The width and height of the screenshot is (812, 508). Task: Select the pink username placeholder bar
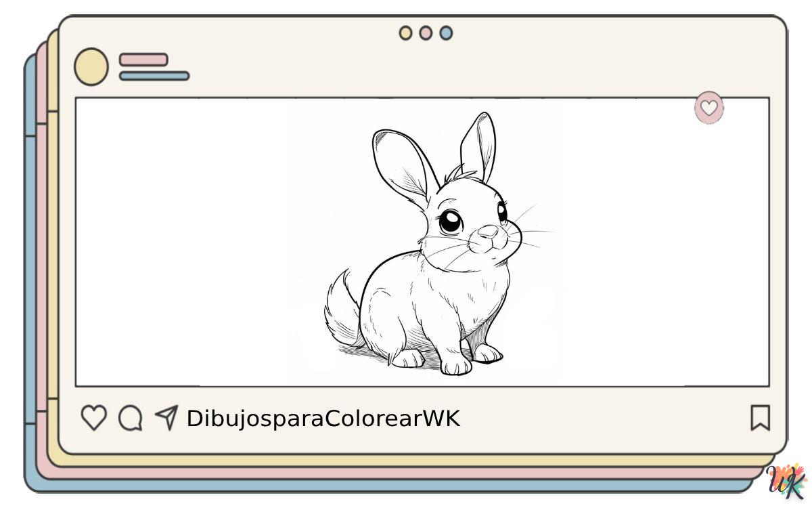click(143, 60)
